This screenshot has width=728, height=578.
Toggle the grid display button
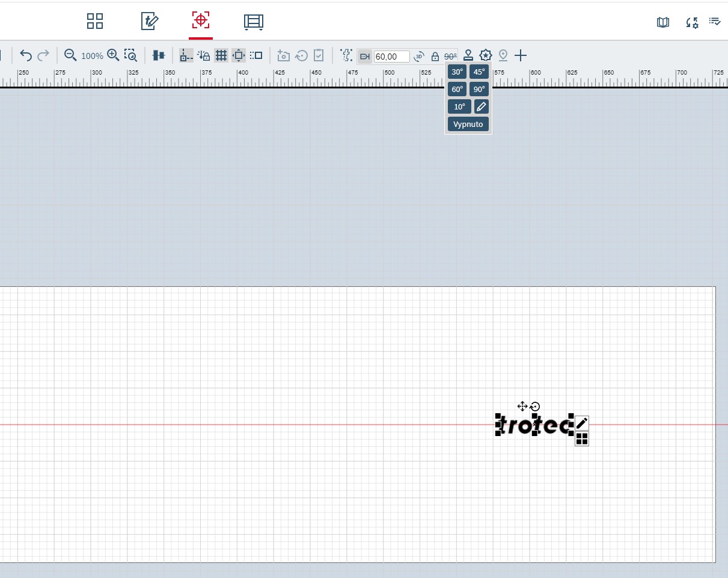click(221, 56)
